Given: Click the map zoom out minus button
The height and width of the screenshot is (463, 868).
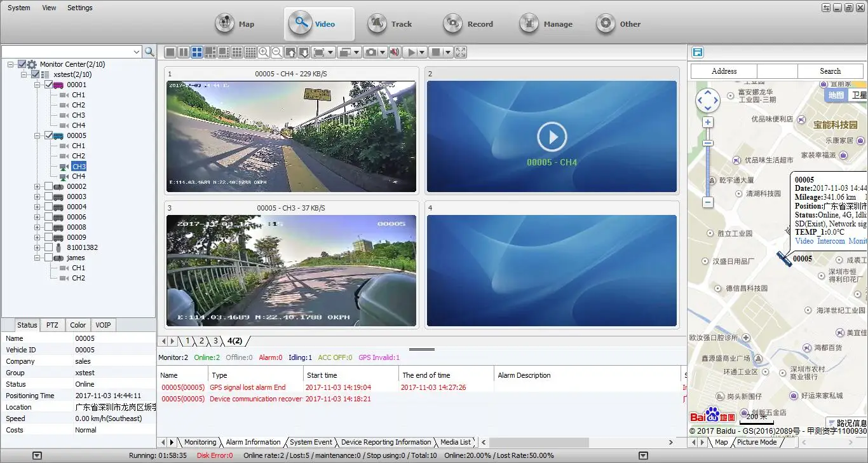Looking at the screenshot, I should point(708,202).
